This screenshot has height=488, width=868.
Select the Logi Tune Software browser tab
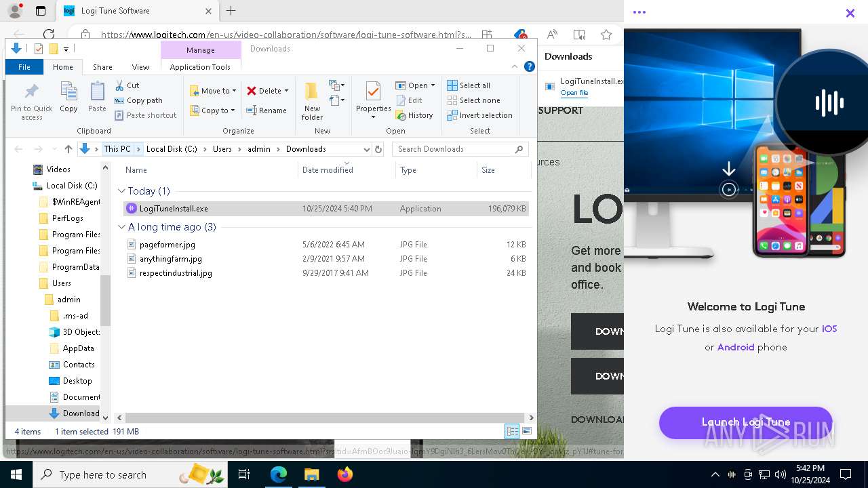(138, 11)
